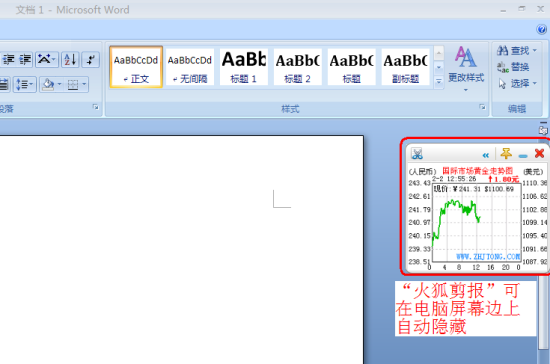Apply shading with the paint bucket
This screenshot has height=364, width=550.
(48, 85)
